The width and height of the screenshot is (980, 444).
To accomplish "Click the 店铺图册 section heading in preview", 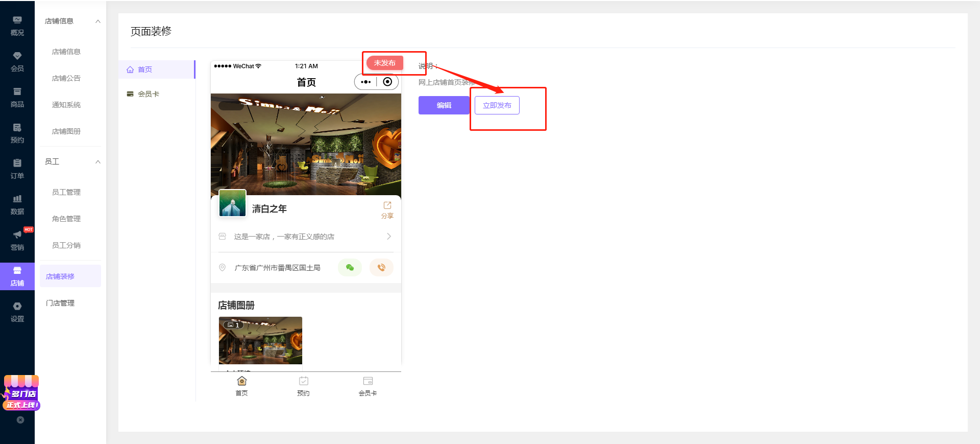I will [236, 306].
